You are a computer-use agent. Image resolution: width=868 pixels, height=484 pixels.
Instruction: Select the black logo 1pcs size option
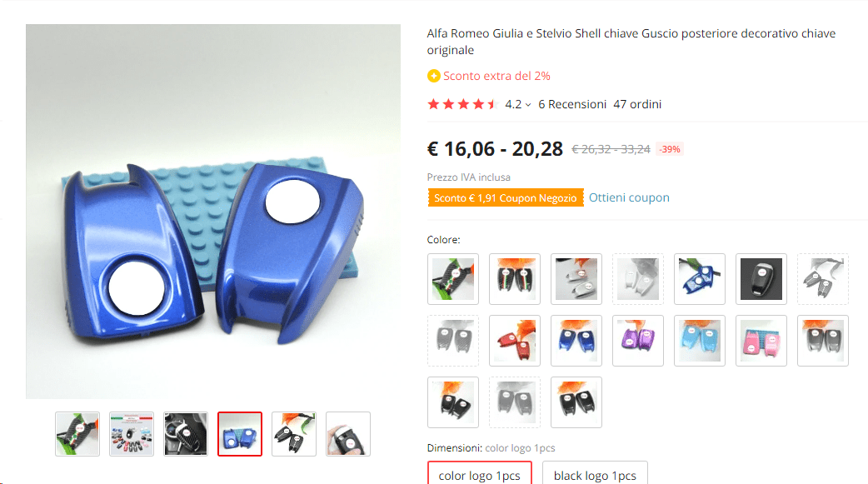(x=595, y=475)
